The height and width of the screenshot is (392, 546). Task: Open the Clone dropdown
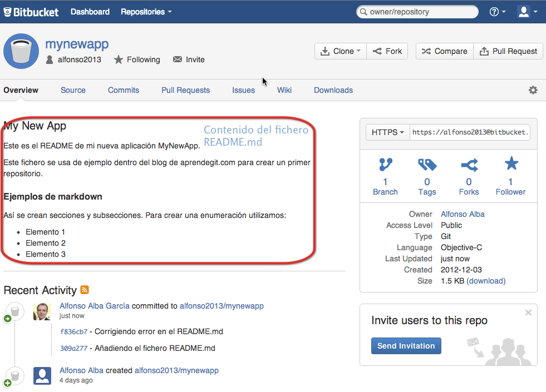[340, 51]
